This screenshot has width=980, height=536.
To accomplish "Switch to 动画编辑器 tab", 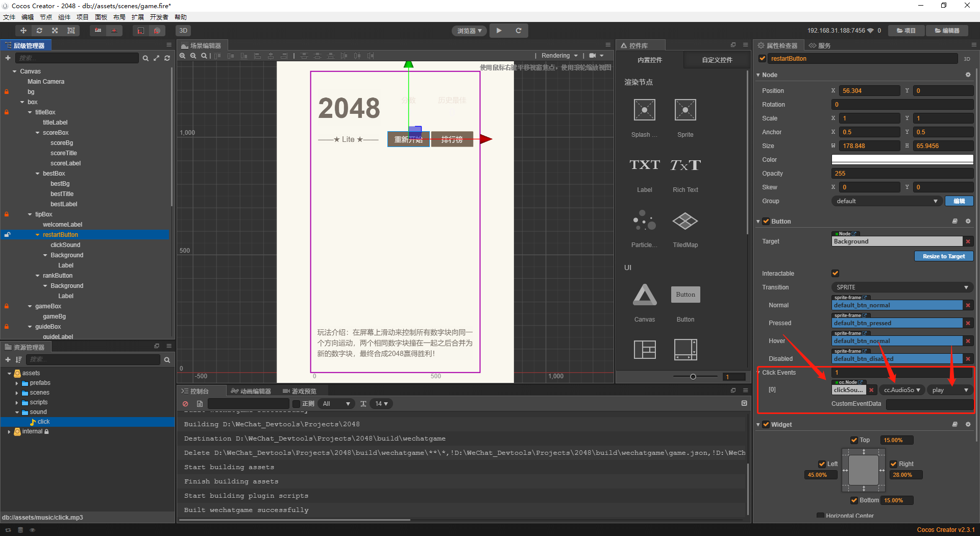I will 251,391.
